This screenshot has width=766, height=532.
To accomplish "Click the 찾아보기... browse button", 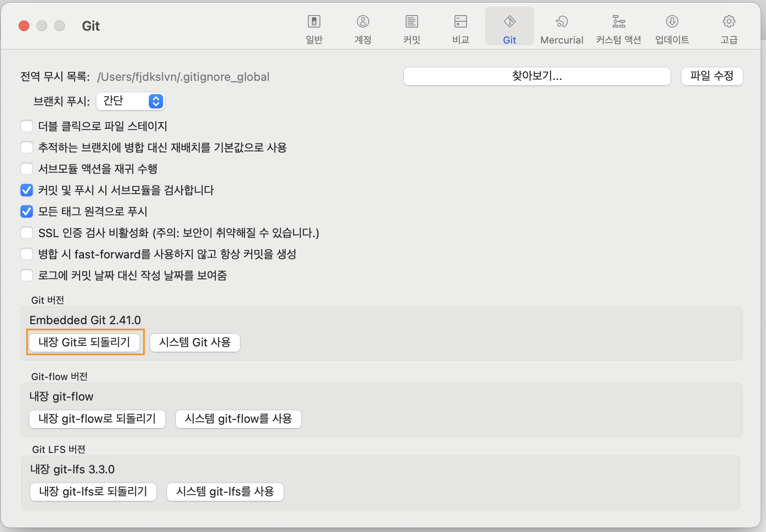I will point(537,76).
